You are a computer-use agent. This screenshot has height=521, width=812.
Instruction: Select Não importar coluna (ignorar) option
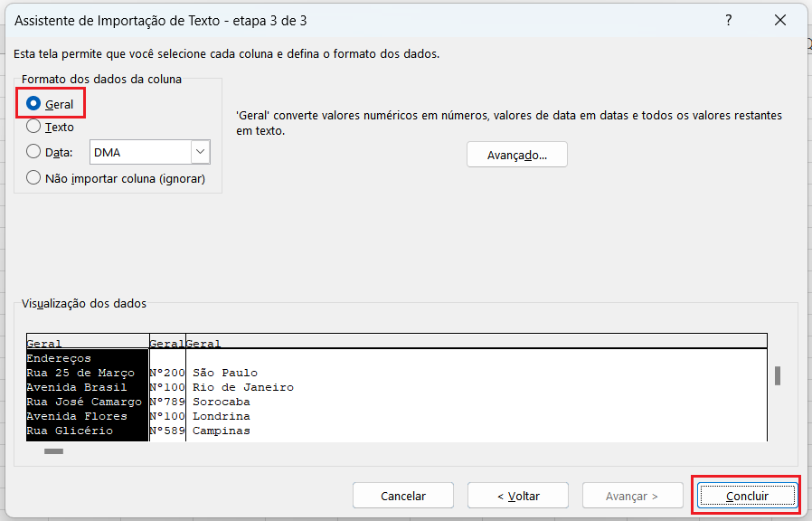[x=34, y=178]
